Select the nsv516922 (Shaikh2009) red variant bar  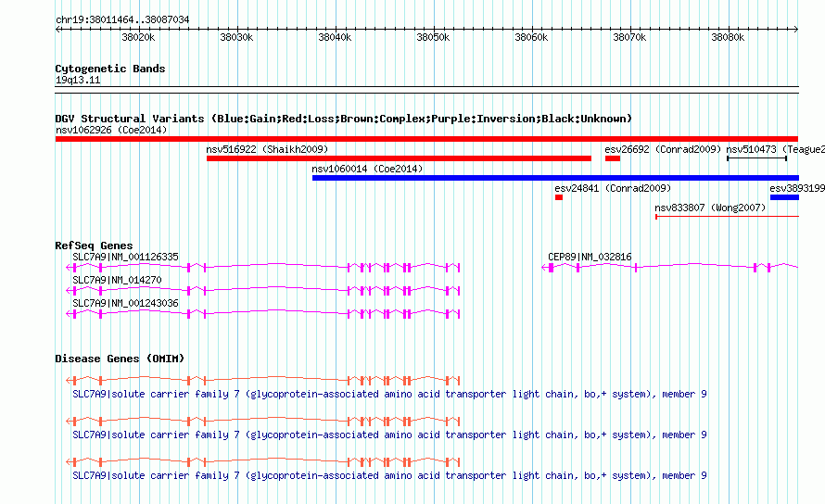tap(399, 158)
